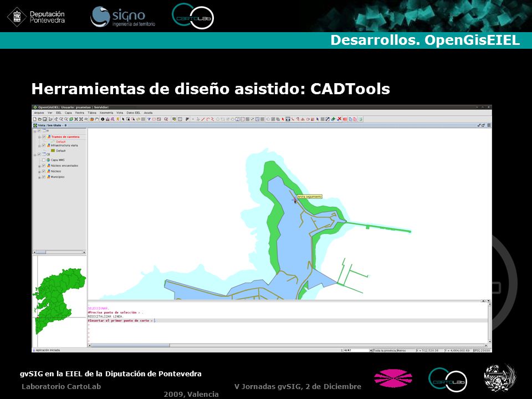This screenshot has height=399, width=532.
Task: Select the Infraestructura viaria layer name
Action: (64, 145)
